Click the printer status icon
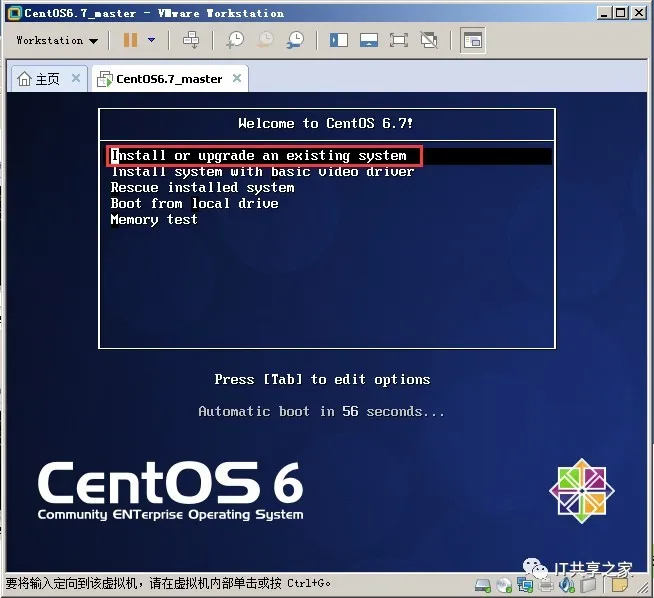654x598 pixels. [546, 585]
